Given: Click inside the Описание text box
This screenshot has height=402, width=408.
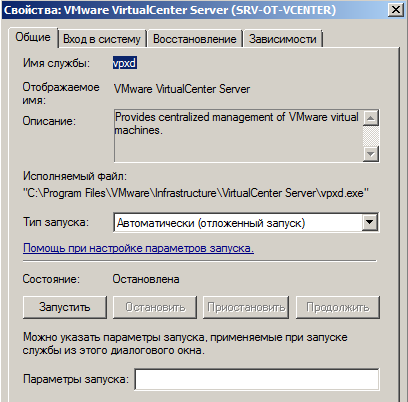Looking at the screenshot, I should [x=238, y=136].
